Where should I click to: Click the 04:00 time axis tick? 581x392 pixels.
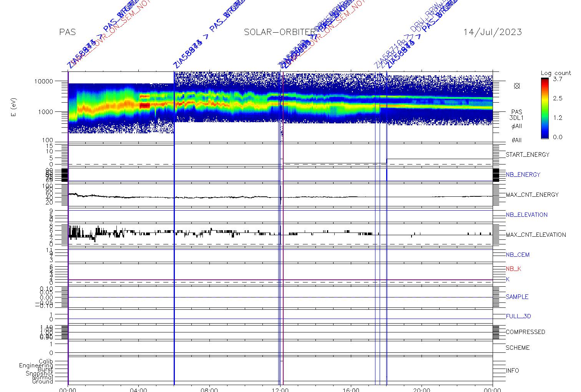[139, 389]
